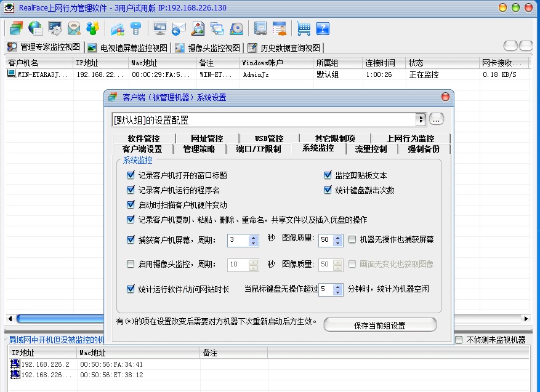The height and width of the screenshot is (392, 540).
Task: Click the icon beside 192.168.226.2
Action: click(15, 364)
